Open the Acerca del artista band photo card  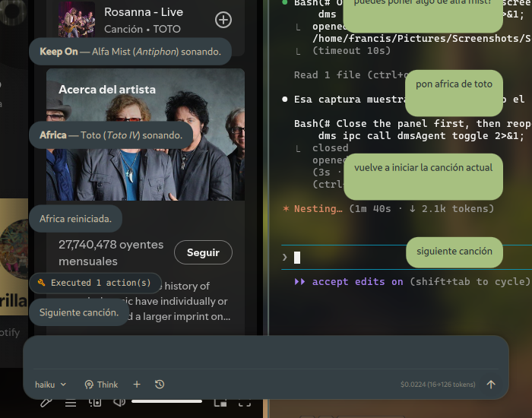pos(145,135)
